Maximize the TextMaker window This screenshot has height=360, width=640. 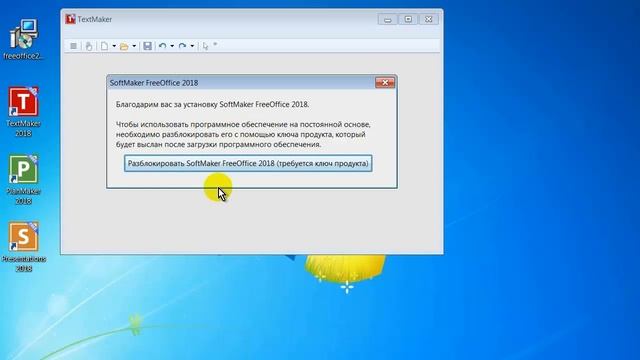408,19
